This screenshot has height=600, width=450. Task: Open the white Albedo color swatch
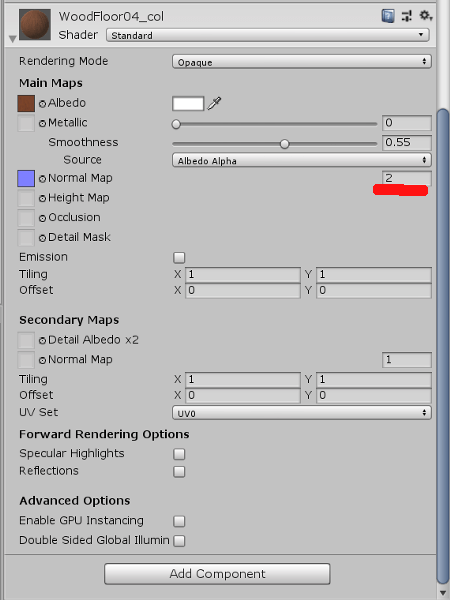(x=188, y=104)
